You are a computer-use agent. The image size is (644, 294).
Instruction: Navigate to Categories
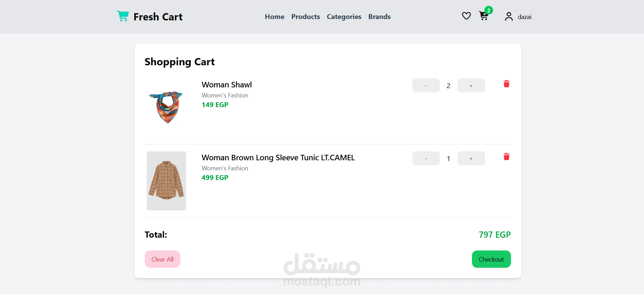tap(344, 17)
